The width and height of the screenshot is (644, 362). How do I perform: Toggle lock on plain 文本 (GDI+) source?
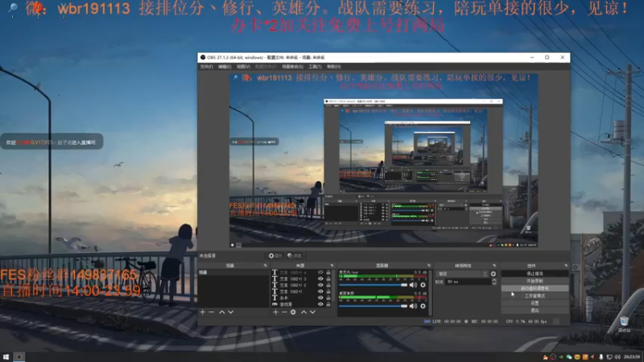pyautogui.click(x=328, y=291)
